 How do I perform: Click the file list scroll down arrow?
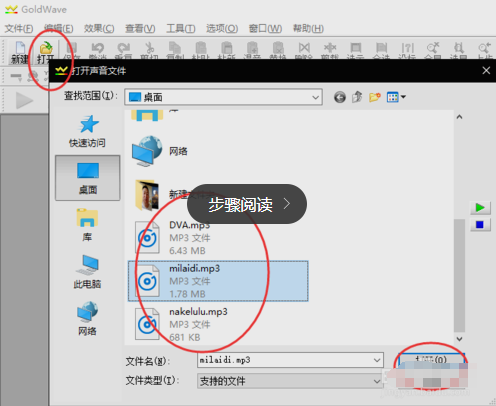coord(459,339)
